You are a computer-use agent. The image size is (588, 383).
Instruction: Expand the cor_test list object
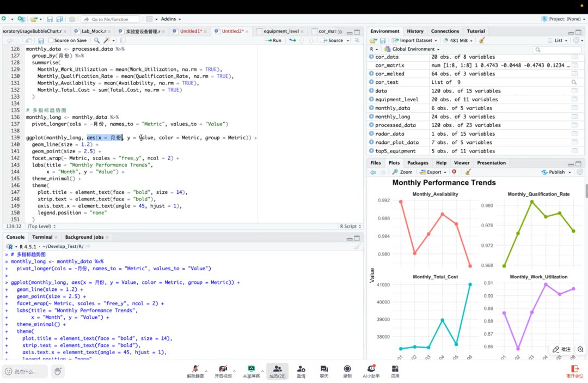pyautogui.click(x=371, y=82)
